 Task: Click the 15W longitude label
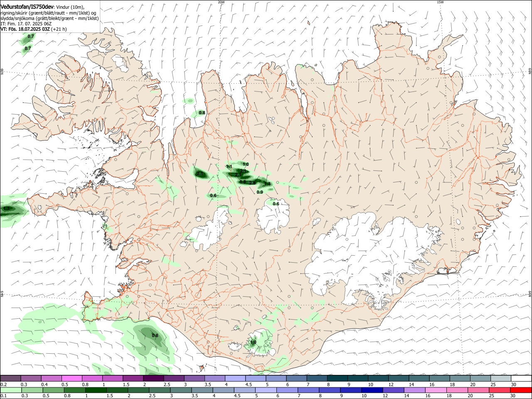(x=440, y=2)
